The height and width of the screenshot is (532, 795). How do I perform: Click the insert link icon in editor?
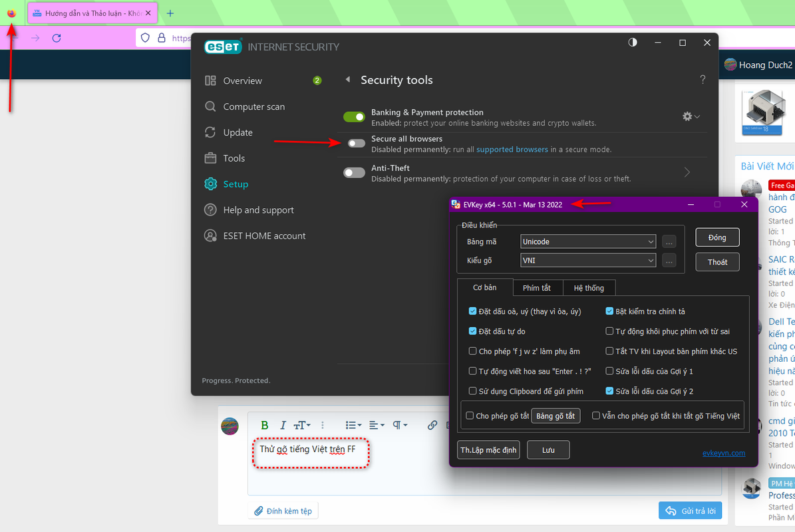pyautogui.click(x=432, y=425)
